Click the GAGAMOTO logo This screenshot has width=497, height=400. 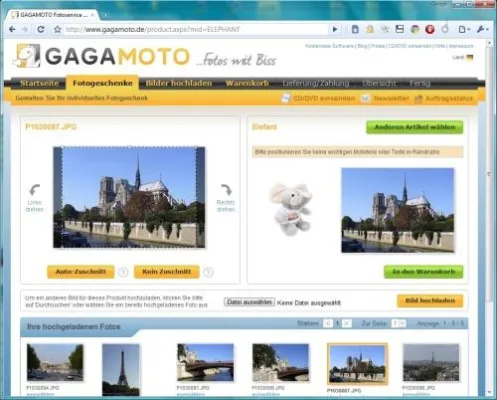(101, 56)
